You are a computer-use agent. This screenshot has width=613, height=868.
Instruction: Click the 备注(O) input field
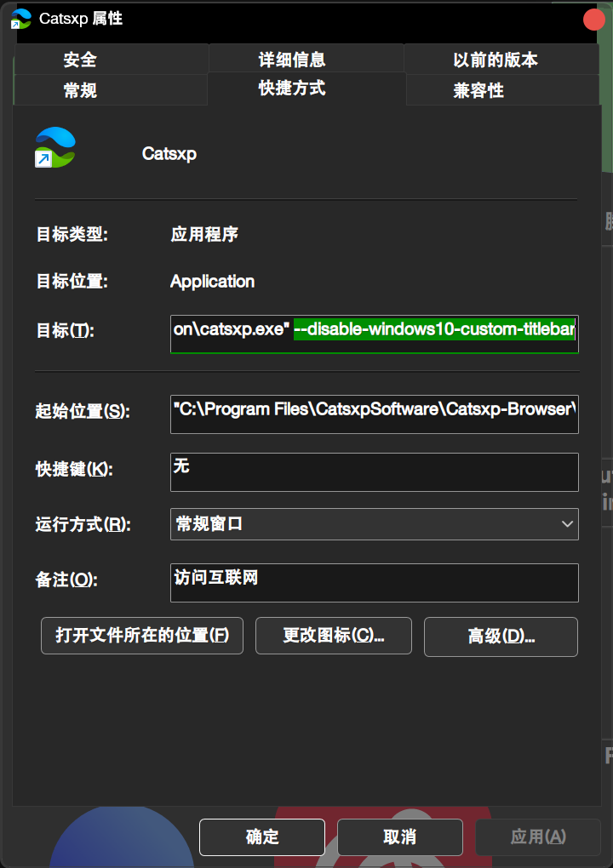[375, 582]
